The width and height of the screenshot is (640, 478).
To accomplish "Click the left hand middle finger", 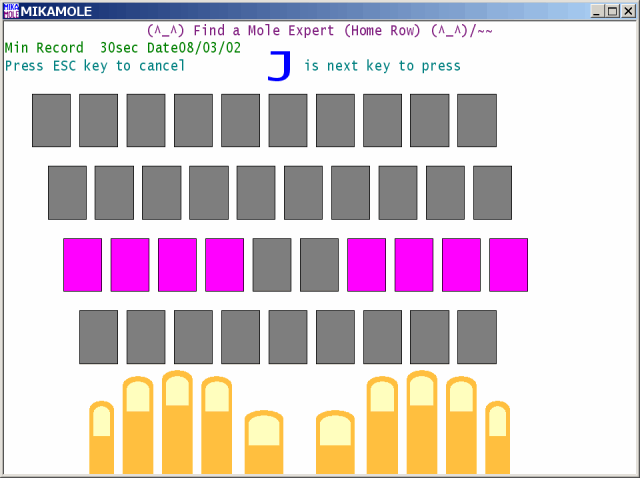I will coord(177,422).
